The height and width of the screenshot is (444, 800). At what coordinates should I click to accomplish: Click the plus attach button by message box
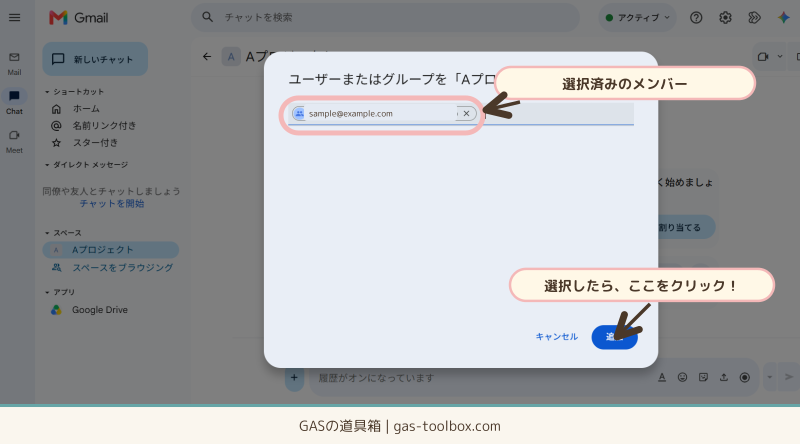[x=294, y=378]
